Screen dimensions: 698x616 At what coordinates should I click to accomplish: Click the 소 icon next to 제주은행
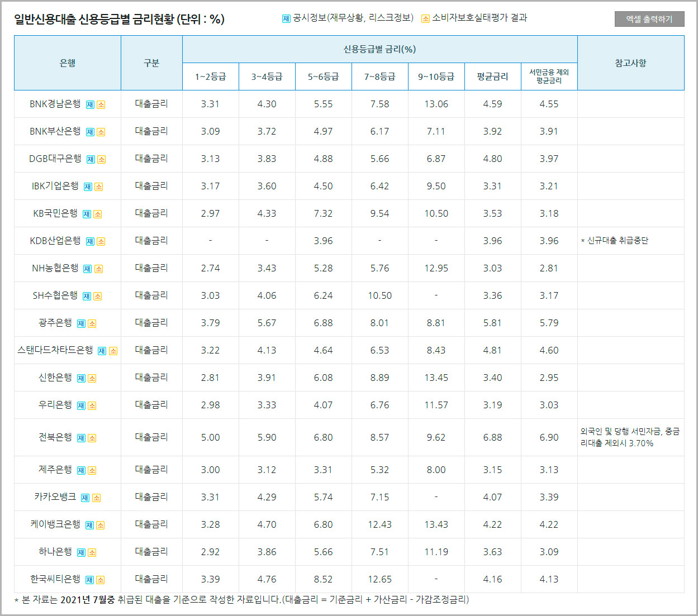coord(93,469)
